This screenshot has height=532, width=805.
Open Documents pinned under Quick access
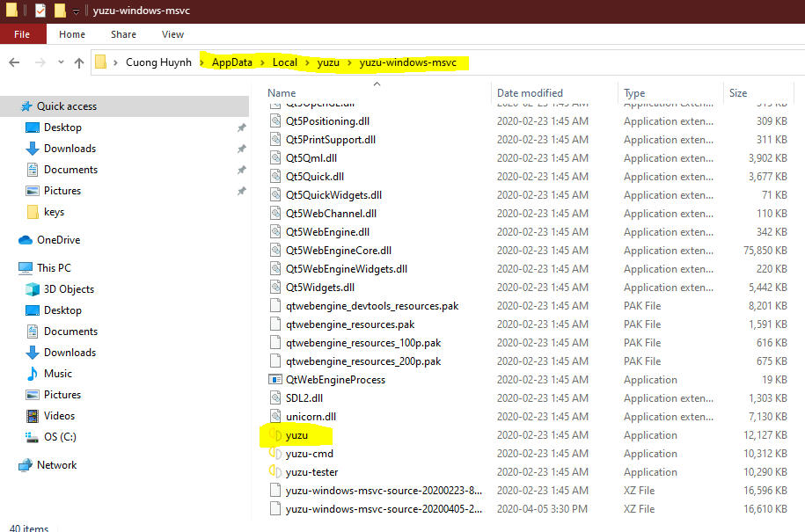pos(62,170)
